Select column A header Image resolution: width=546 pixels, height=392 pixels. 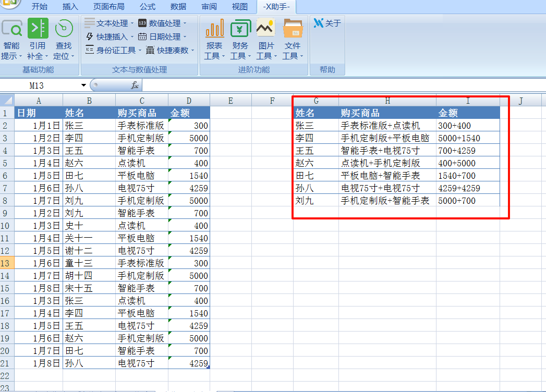click(x=39, y=101)
